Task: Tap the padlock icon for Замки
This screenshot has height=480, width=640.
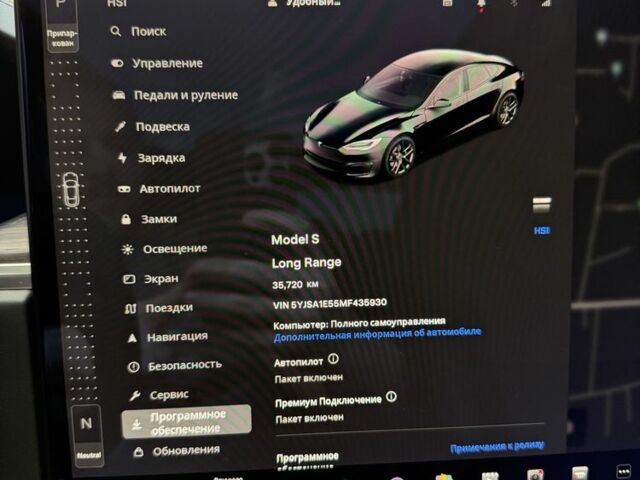Action: (x=126, y=219)
